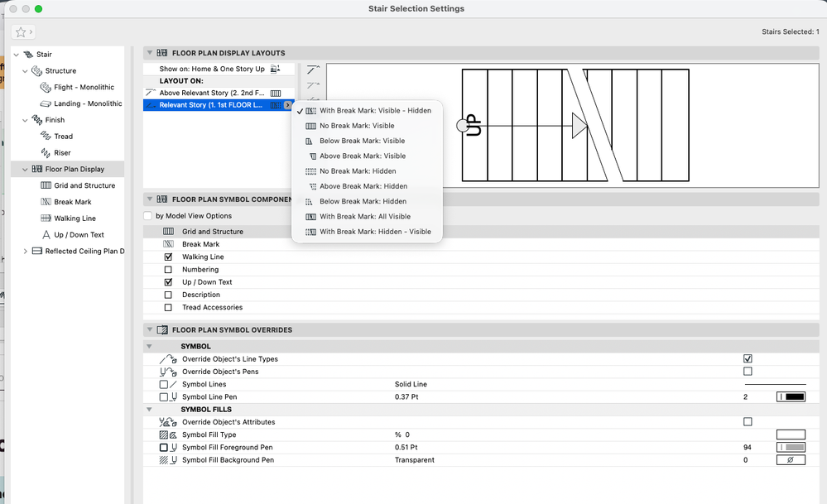This screenshot has width=827, height=504.
Task: Choose With Break Mark: All Visible
Action: point(367,217)
